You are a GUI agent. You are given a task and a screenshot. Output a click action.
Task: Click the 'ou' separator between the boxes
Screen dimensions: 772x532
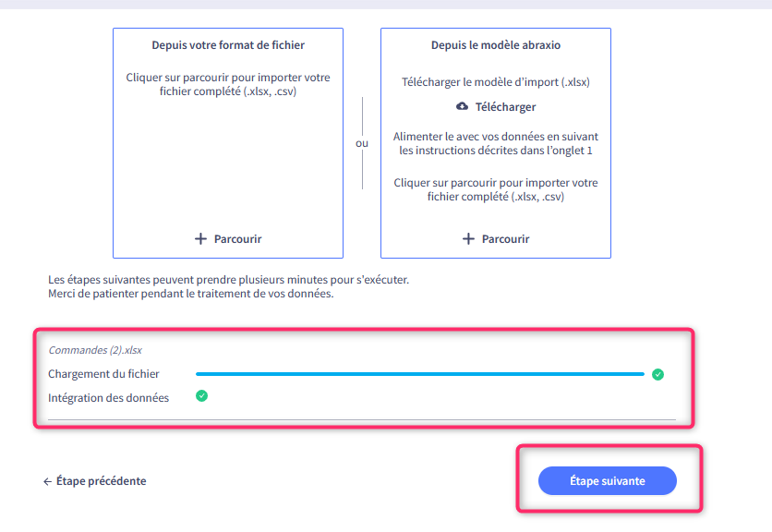tap(362, 143)
